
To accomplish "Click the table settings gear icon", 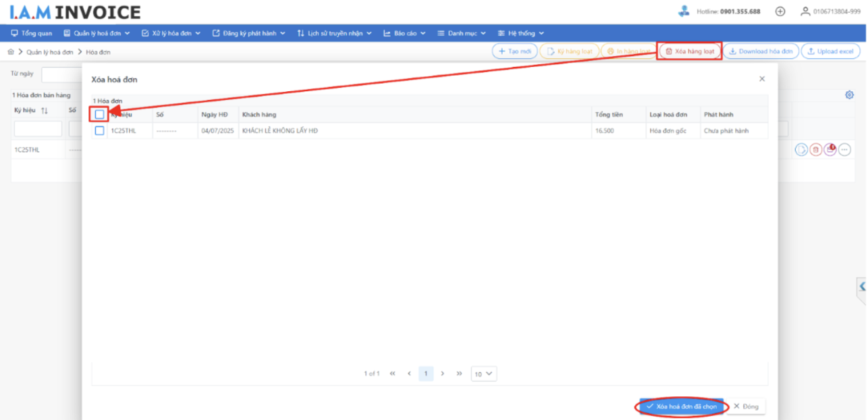I will point(849,95).
